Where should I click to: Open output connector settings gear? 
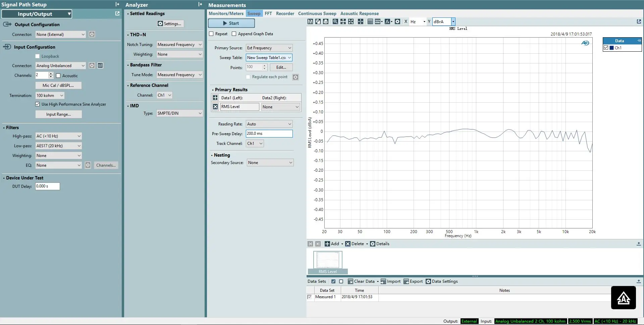pos(92,34)
